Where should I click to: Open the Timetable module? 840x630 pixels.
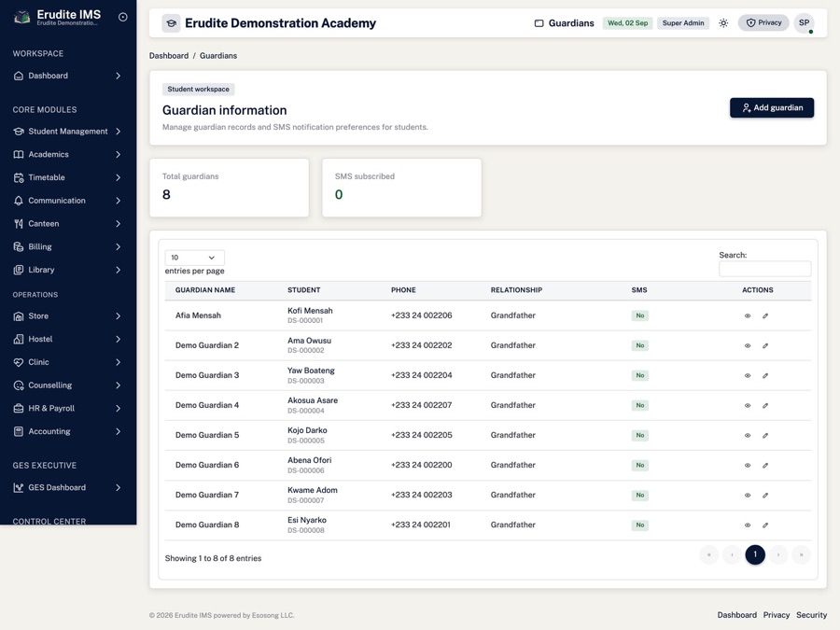click(x=67, y=177)
